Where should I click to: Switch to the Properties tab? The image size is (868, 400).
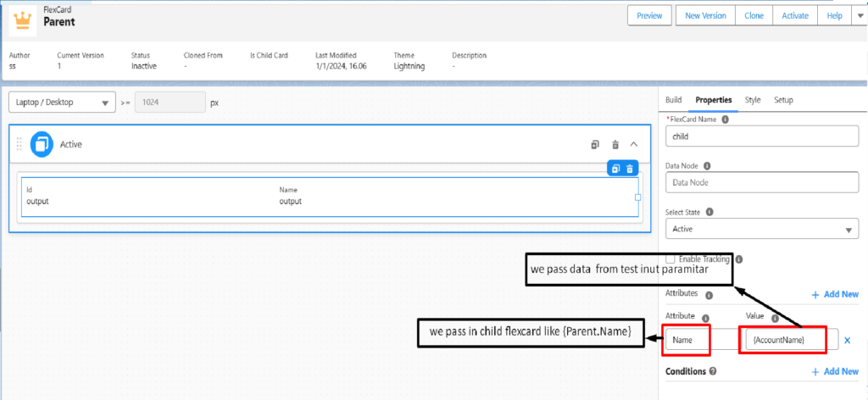pyautogui.click(x=714, y=100)
